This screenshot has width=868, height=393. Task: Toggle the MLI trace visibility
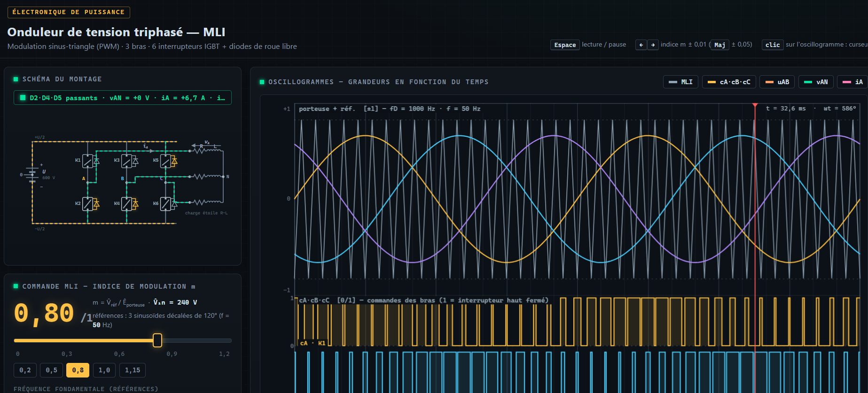coord(680,82)
